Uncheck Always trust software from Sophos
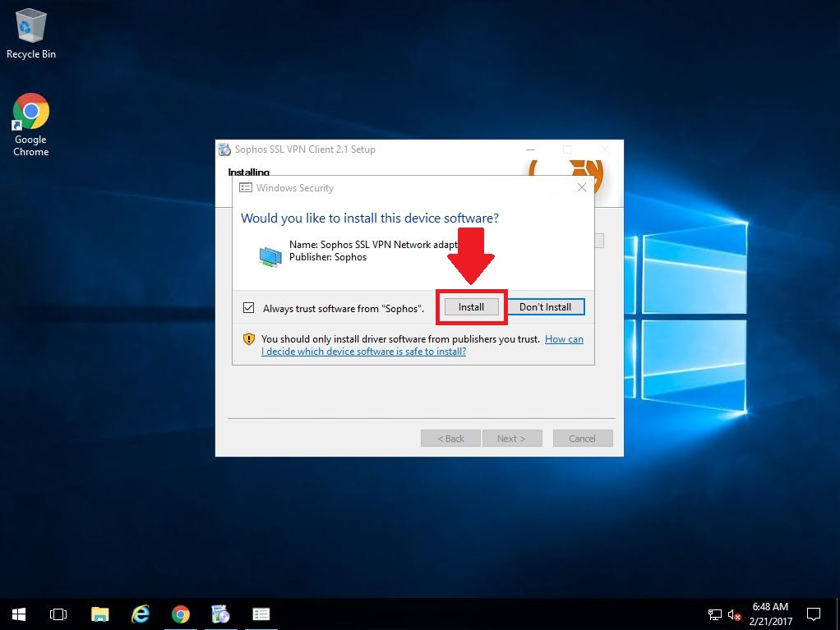The height and width of the screenshot is (630, 840). coord(248,308)
